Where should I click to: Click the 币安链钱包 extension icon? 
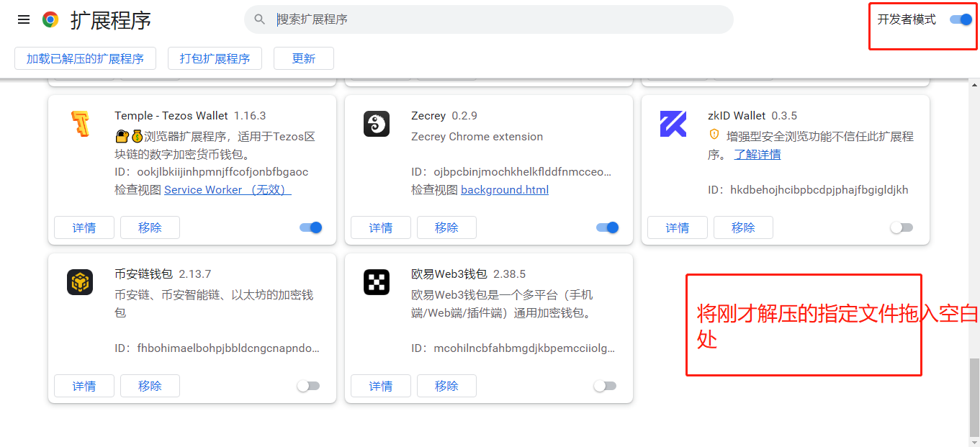[x=80, y=282]
